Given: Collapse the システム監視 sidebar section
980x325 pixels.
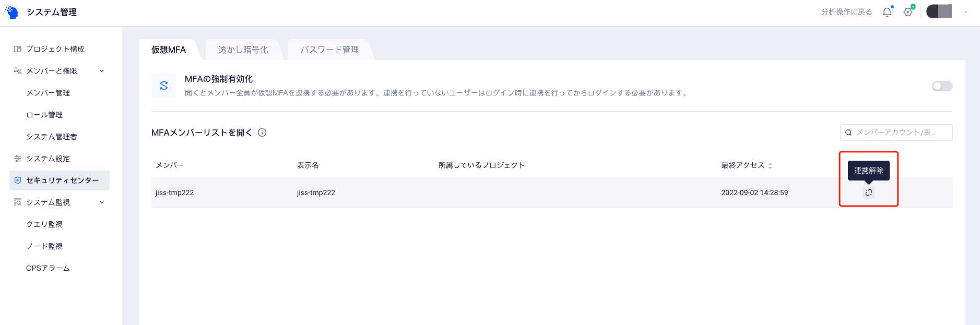Looking at the screenshot, I should tap(102, 202).
